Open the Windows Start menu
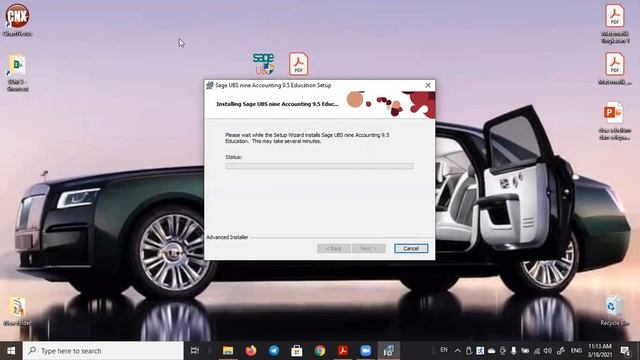 pos(11,351)
